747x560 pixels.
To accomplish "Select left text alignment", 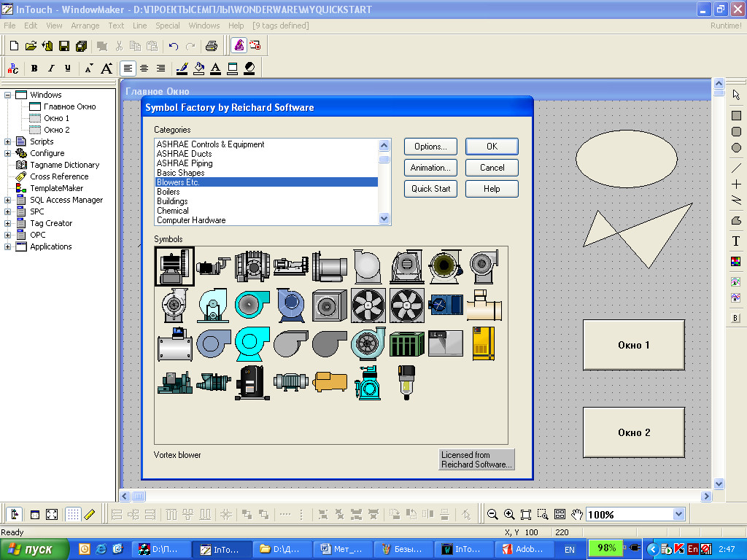I will click(x=128, y=68).
